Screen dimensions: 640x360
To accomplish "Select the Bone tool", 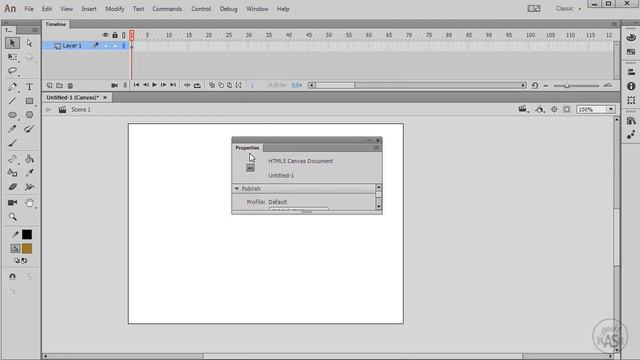I will point(12,159).
